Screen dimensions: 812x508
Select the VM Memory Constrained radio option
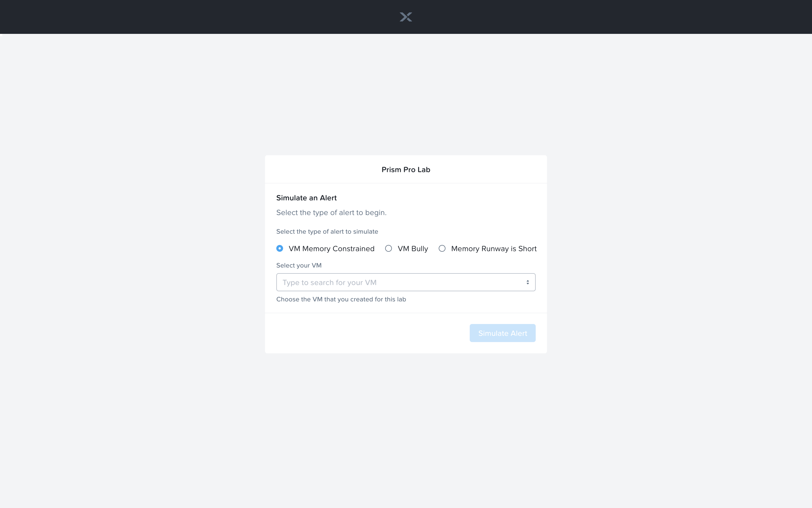pos(279,248)
